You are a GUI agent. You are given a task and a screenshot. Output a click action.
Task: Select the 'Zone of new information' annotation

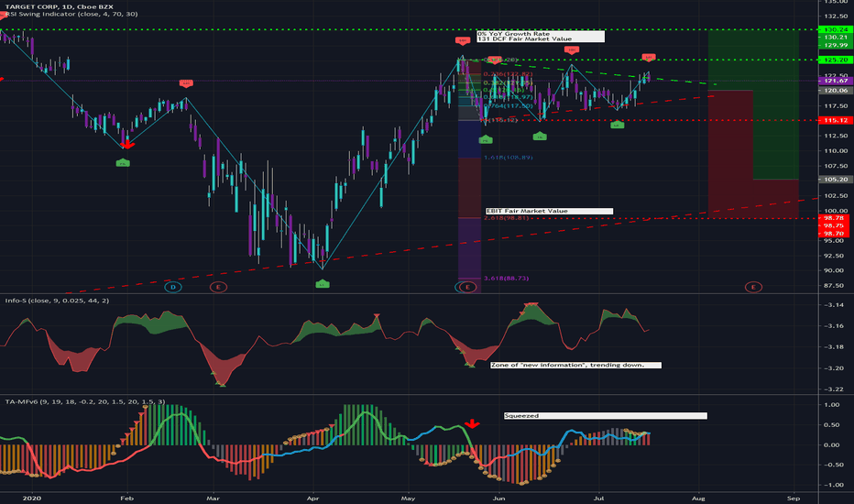point(575,365)
